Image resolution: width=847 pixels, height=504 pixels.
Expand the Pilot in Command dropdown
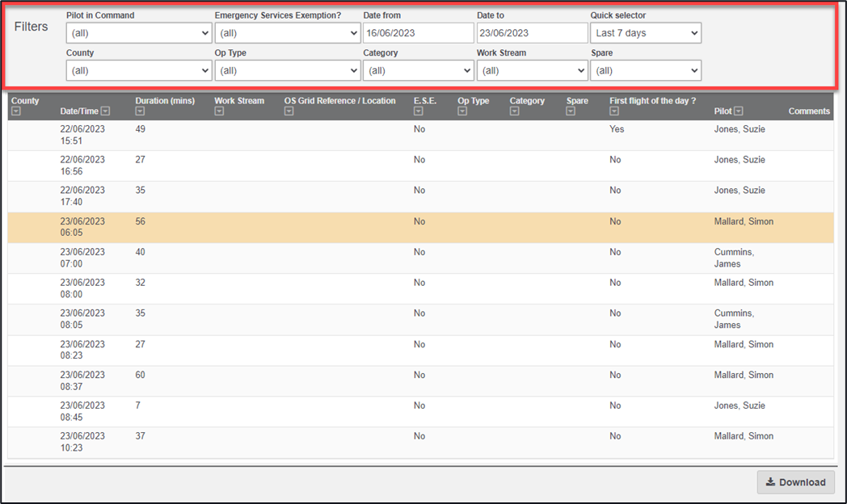(139, 33)
